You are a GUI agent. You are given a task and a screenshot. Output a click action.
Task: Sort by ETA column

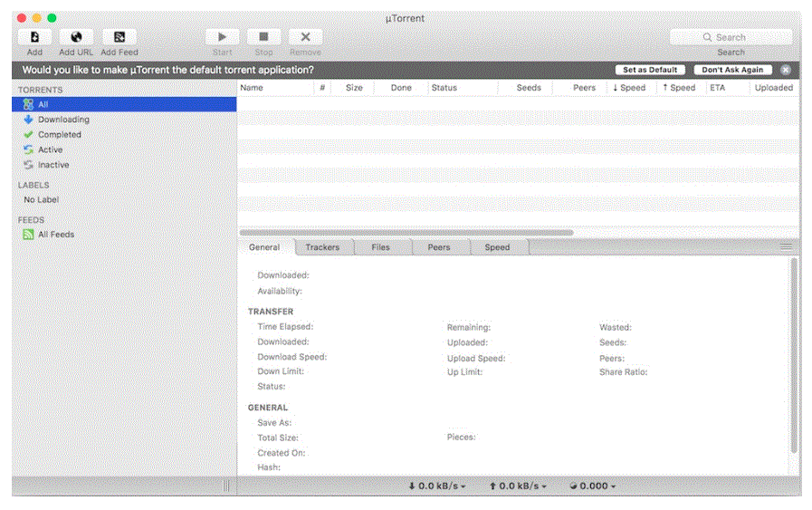717,88
